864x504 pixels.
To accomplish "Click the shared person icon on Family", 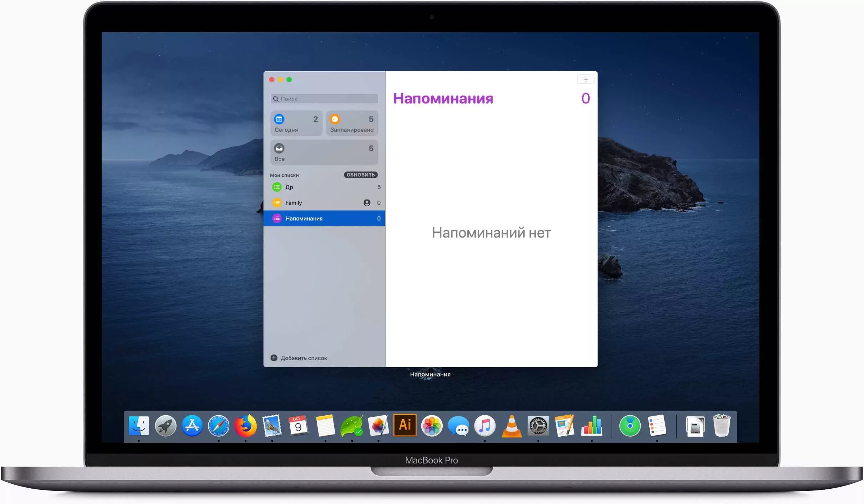I will point(367,203).
